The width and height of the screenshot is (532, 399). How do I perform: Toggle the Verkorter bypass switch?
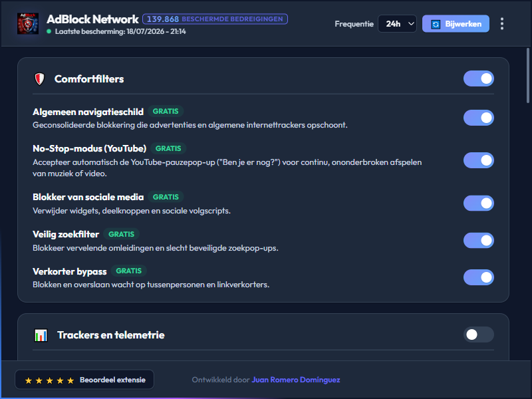pos(478,277)
